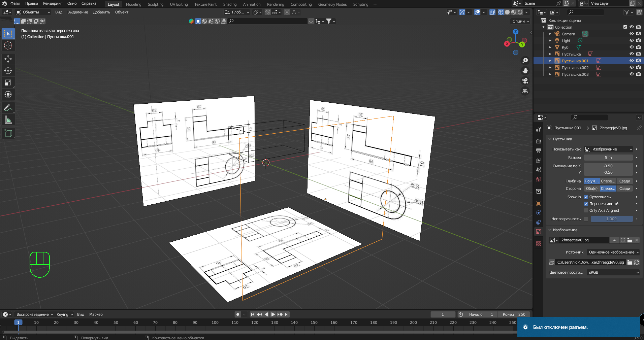
Task: Select the Measure tool
Action: (x=8, y=120)
